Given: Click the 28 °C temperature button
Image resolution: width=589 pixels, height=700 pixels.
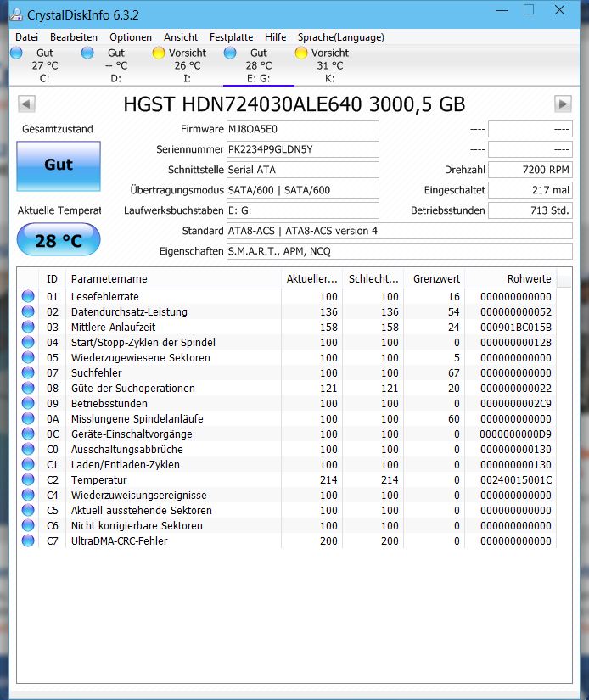Looking at the screenshot, I should pyautogui.click(x=59, y=240).
